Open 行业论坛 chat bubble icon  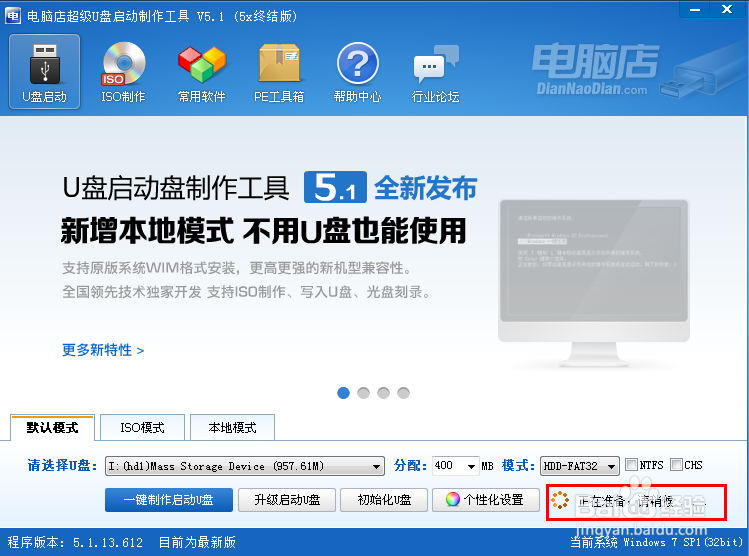436,72
